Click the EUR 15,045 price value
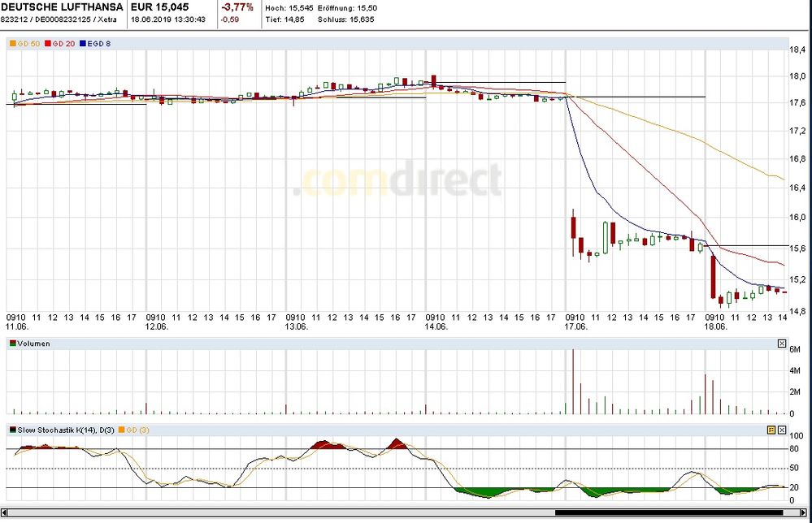812x523 pixels. (159, 7)
